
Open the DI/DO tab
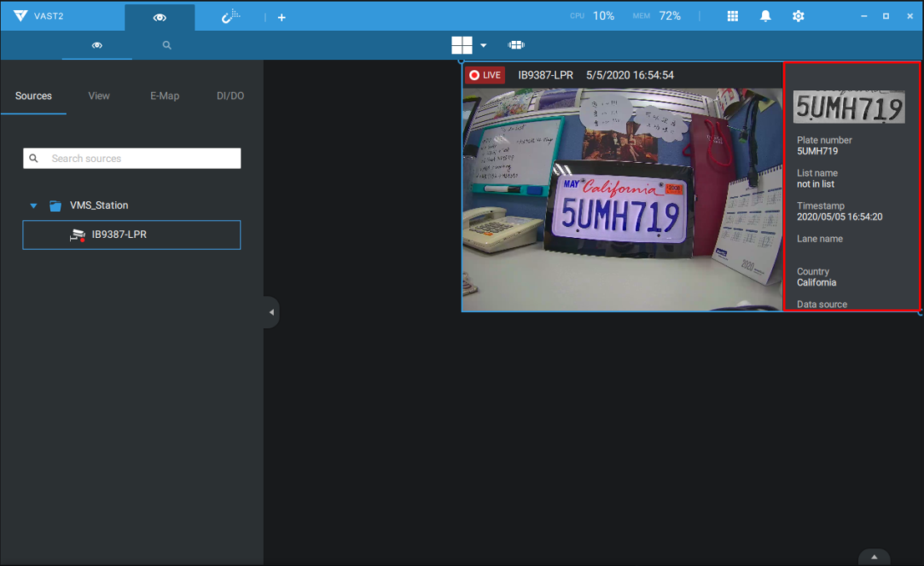(x=230, y=95)
